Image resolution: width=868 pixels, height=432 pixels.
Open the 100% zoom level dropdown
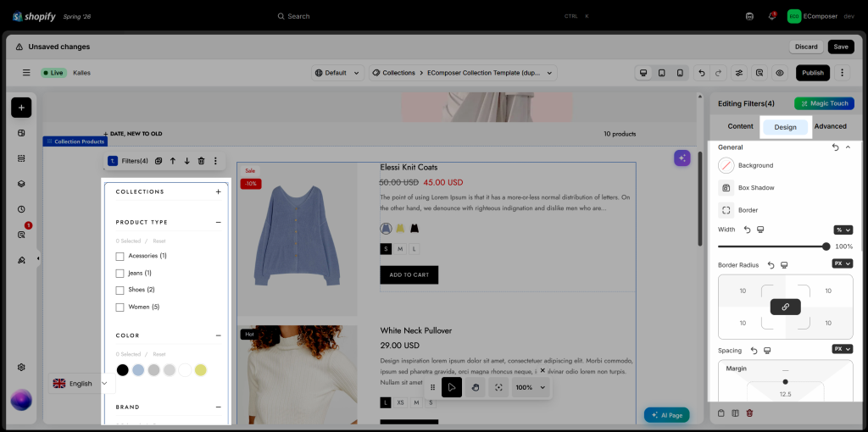[x=531, y=387]
